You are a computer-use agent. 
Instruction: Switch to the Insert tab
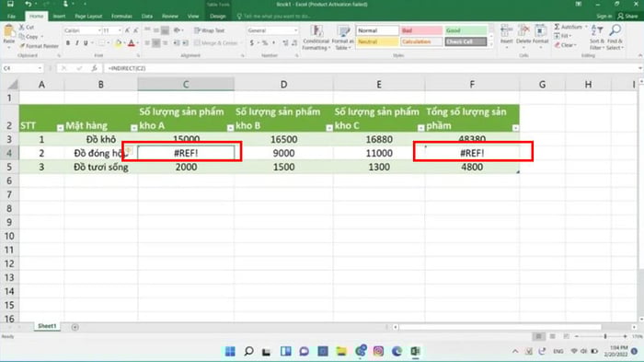tap(59, 16)
